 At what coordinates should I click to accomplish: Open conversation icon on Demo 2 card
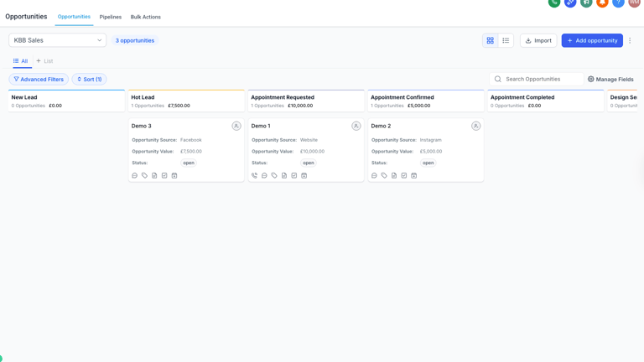click(x=374, y=176)
